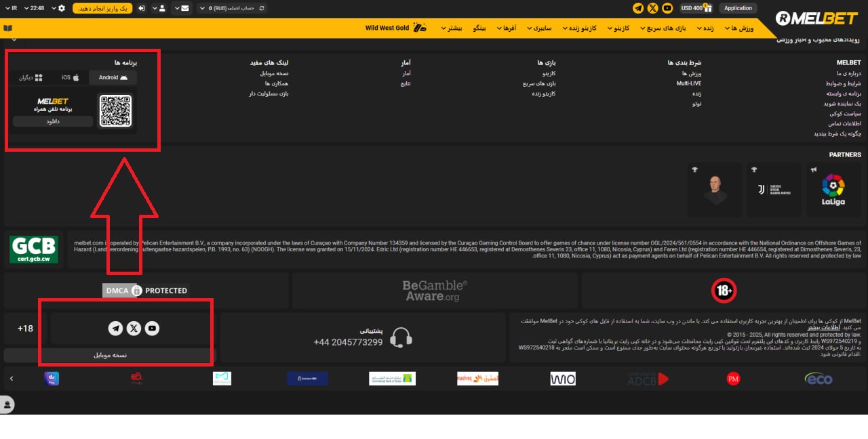Click the X (Twitter) icon near USD balance
This screenshot has height=439, width=868.
tap(652, 7)
